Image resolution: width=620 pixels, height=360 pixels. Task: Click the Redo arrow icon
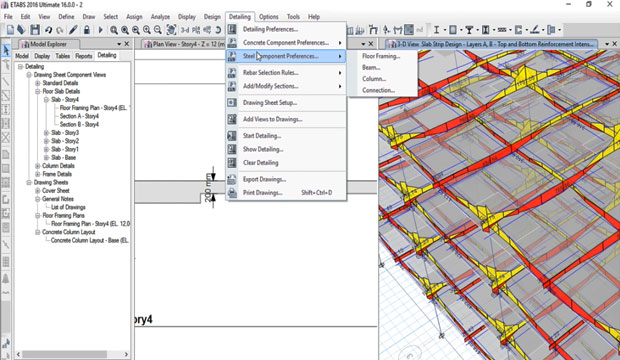60,30
